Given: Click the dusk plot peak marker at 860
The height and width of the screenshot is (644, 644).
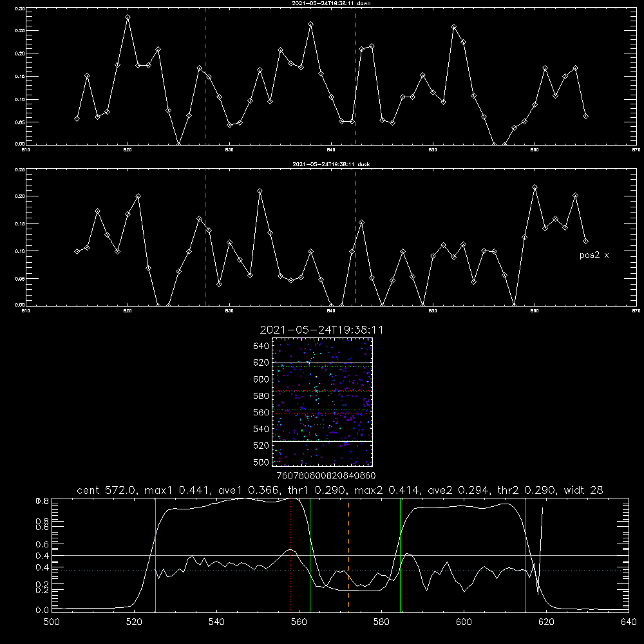Looking at the screenshot, I should pyautogui.click(x=535, y=187).
